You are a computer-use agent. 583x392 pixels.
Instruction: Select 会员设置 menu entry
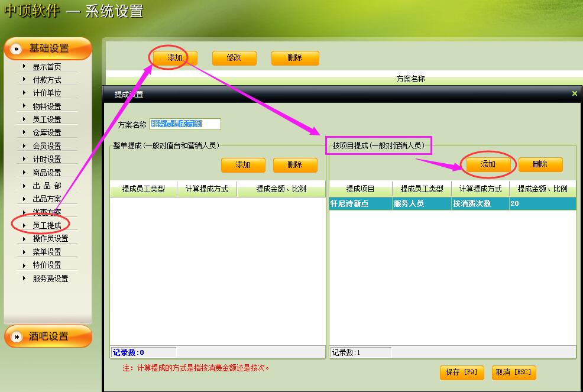pos(47,146)
